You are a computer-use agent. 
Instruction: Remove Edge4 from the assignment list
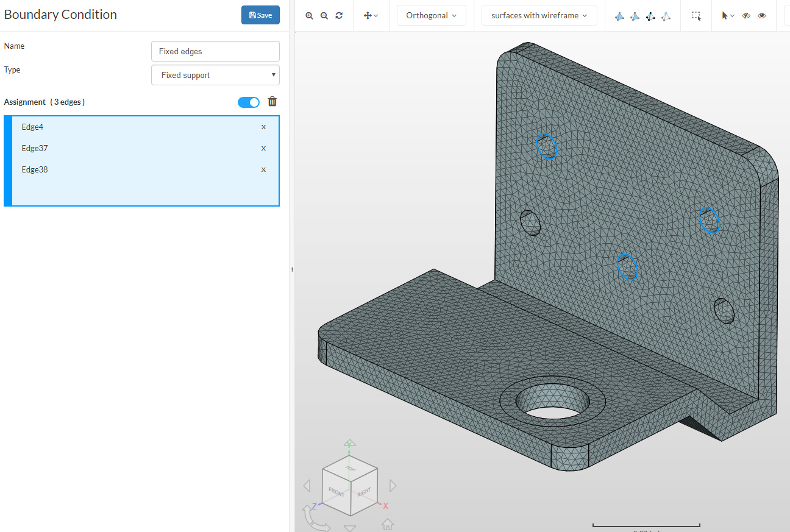pos(263,127)
